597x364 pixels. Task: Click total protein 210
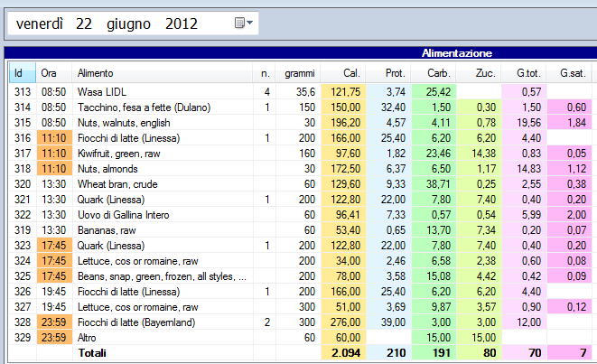click(x=388, y=353)
